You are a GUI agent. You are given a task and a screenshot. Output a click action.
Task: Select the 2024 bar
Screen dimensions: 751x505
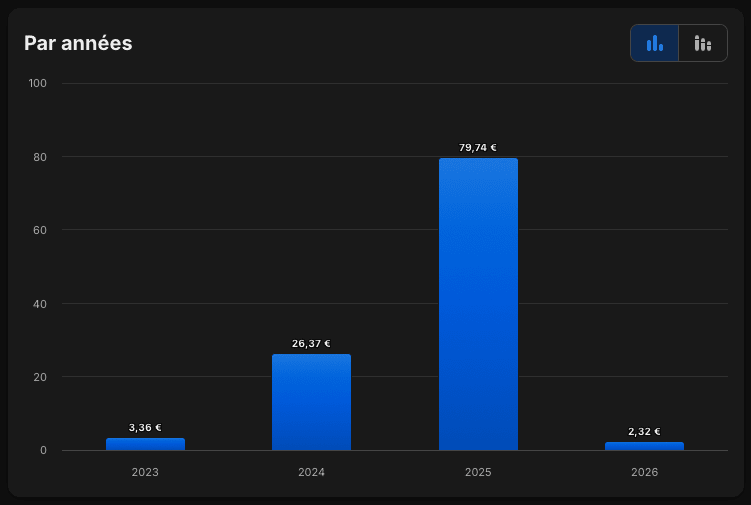click(311, 402)
